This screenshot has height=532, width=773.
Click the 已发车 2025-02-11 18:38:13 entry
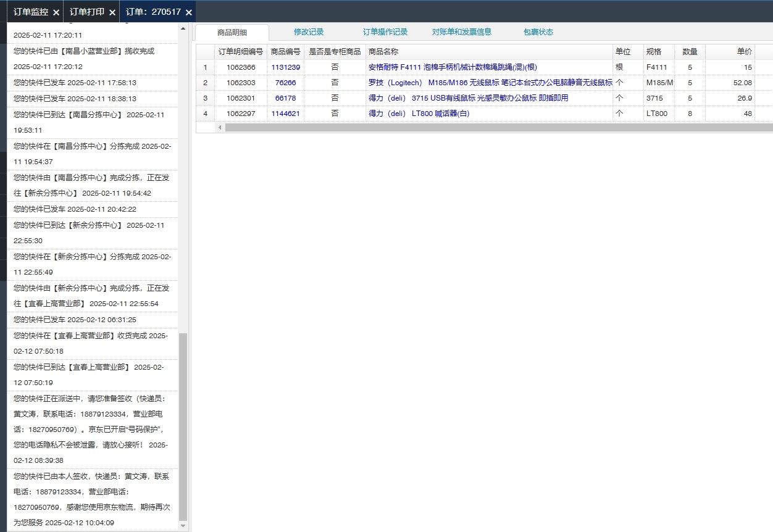[x=93, y=98]
